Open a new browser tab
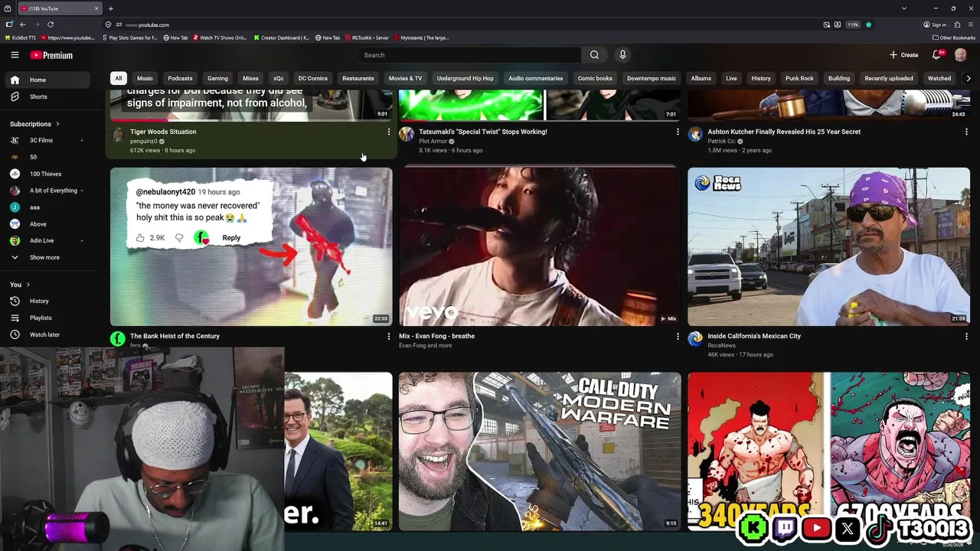The image size is (980, 551). click(110, 8)
